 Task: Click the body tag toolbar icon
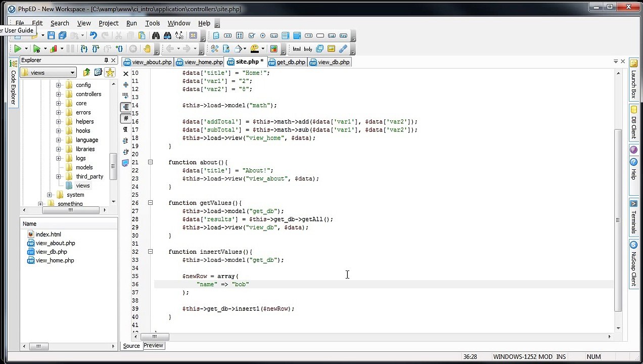(308, 49)
